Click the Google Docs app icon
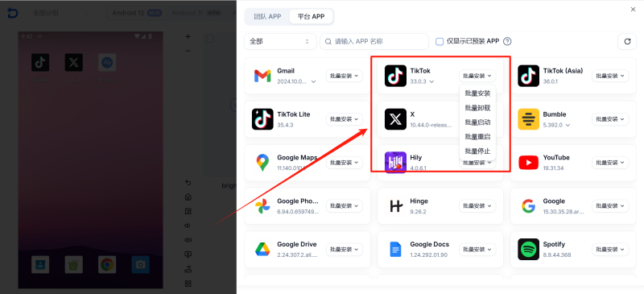 (x=395, y=249)
